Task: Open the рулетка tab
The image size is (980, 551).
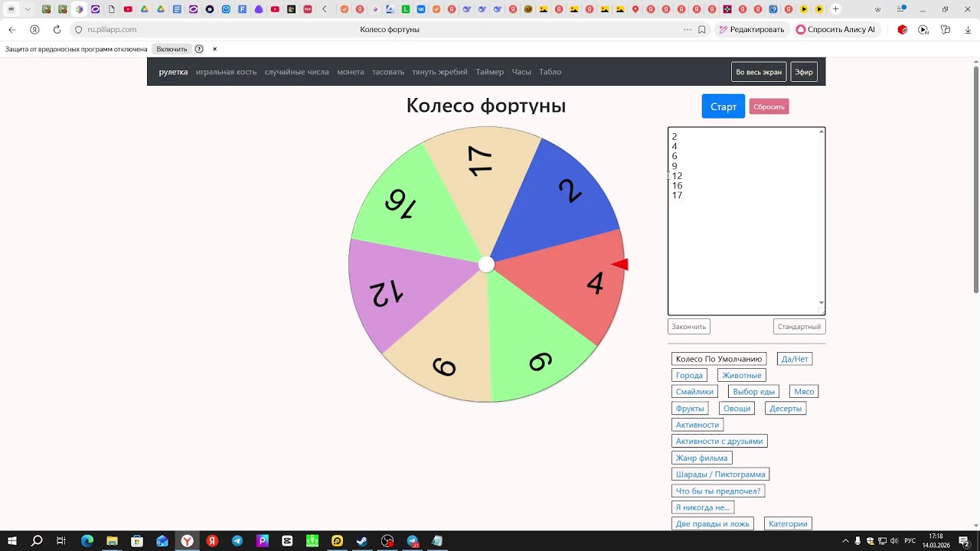Action: pos(173,72)
